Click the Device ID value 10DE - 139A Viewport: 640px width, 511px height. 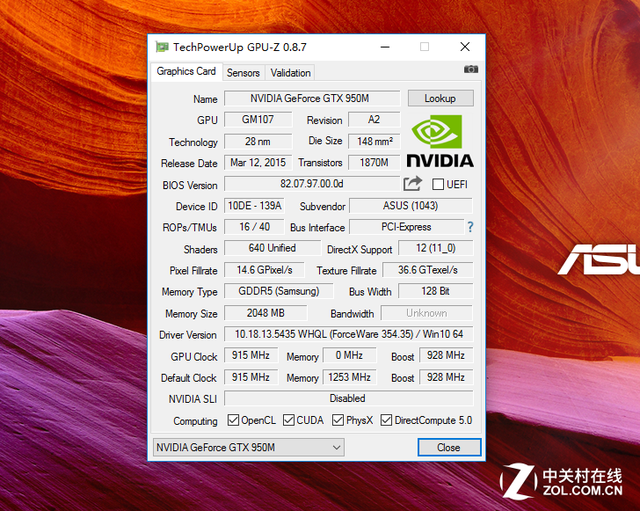[x=254, y=206]
